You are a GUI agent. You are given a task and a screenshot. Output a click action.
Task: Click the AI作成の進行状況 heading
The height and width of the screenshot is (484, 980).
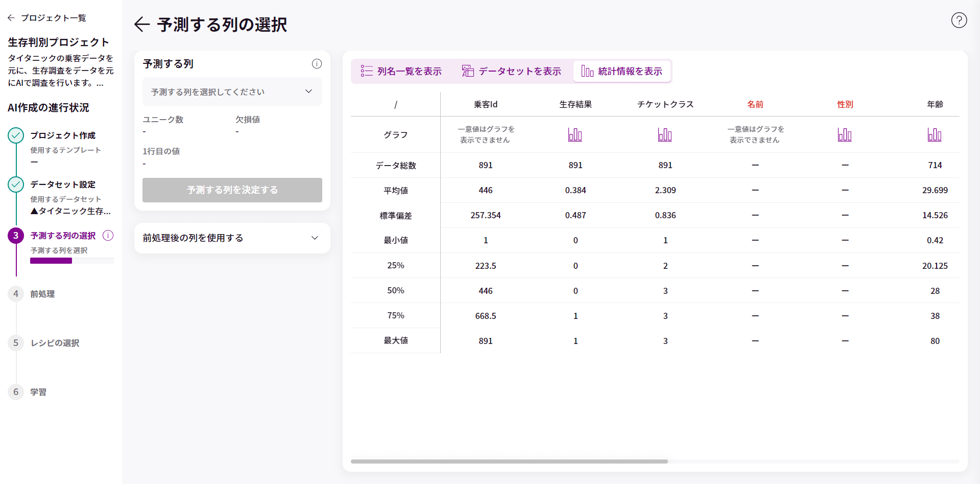tap(48, 108)
